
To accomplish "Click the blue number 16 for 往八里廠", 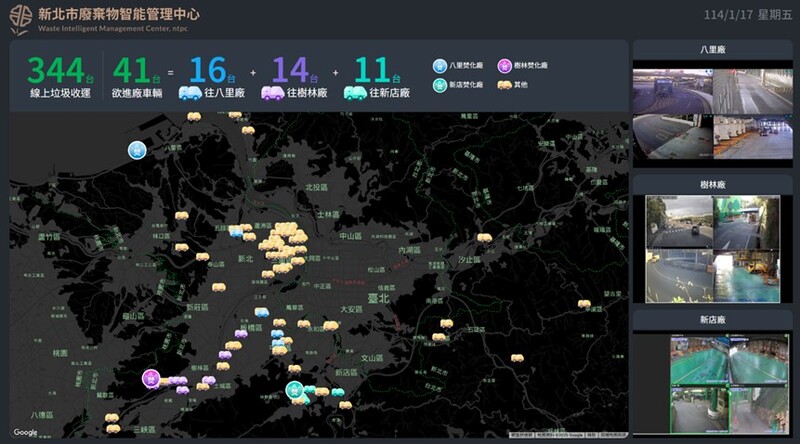I will 208,70.
